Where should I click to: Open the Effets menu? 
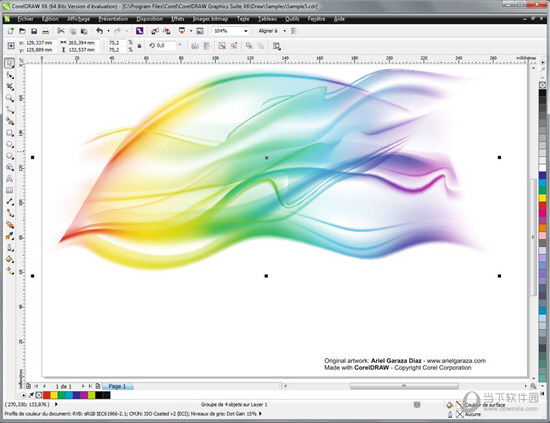click(x=177, y=19)
